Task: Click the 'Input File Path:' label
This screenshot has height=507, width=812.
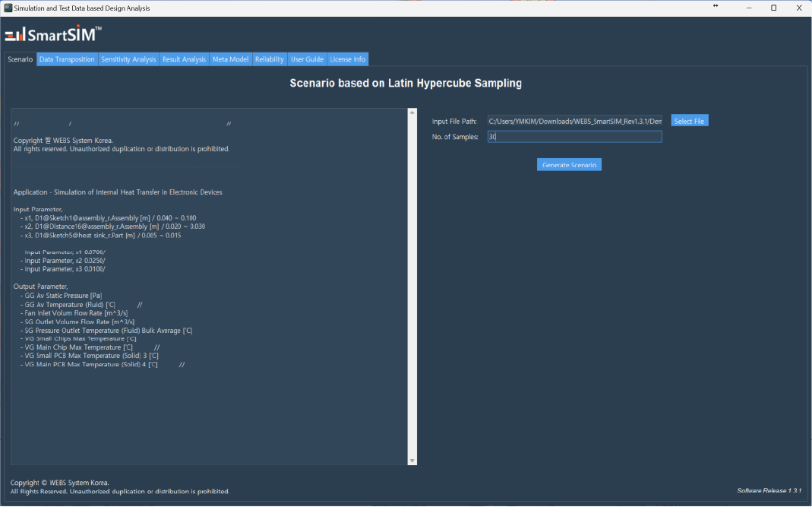Action: coord(454,122)
